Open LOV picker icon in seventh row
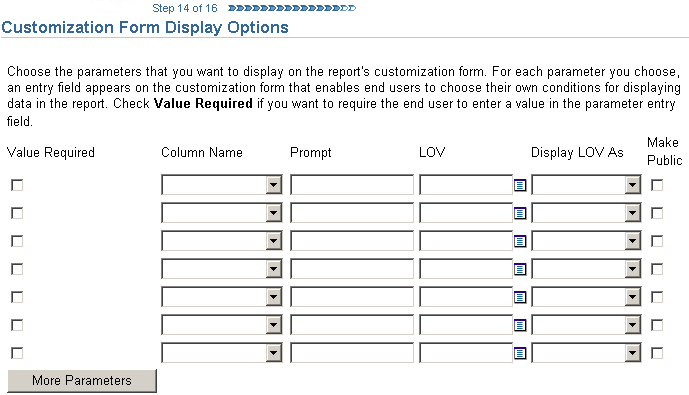The width and height of the screenshot is (689, 395). [520, 353]
